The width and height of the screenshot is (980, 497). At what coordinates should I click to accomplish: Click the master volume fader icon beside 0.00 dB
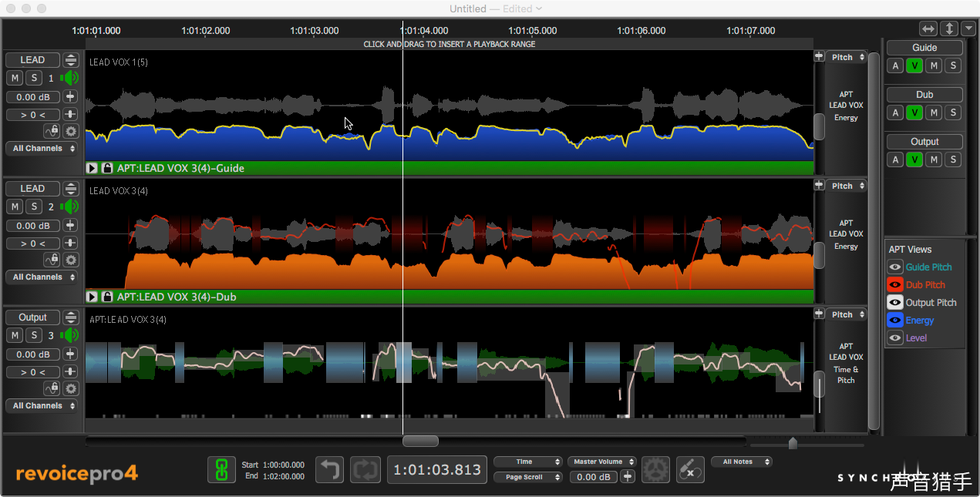pos(628,477)
